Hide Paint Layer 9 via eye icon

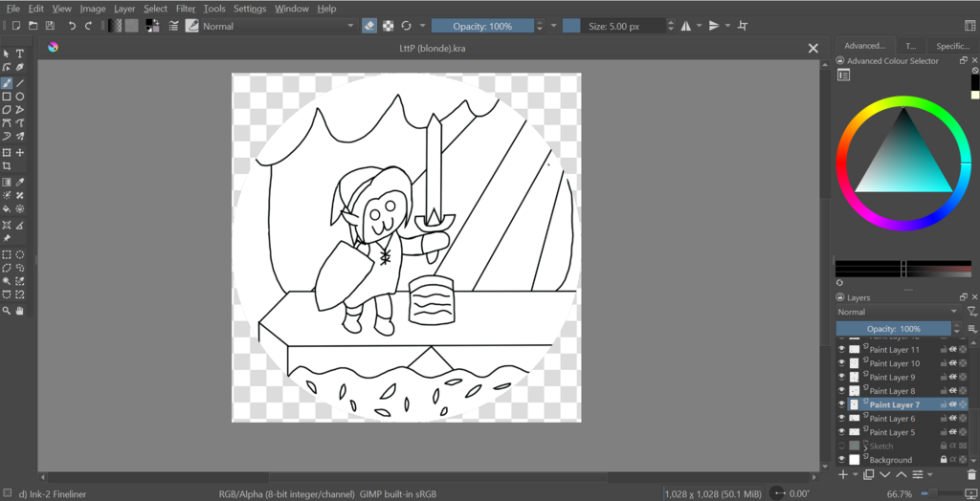[x=842, y=378]
